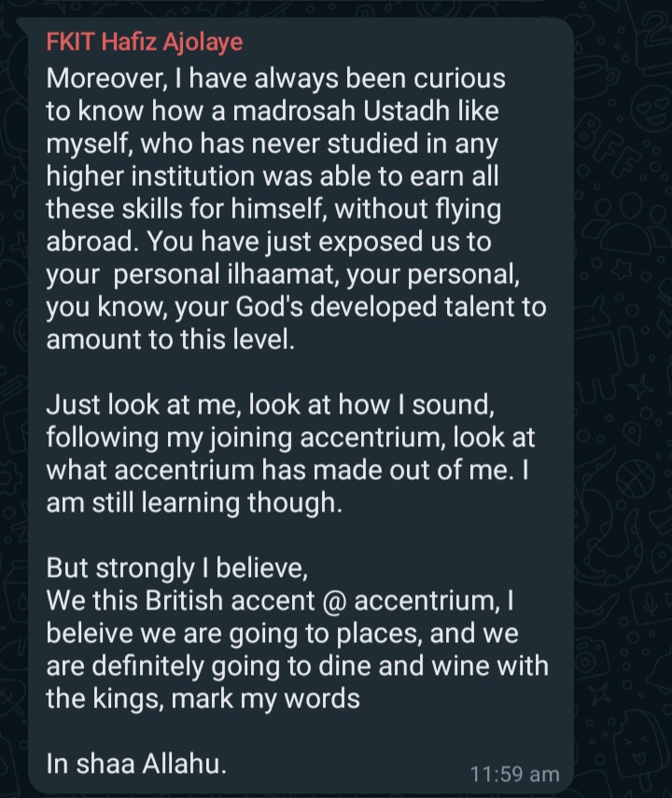This screenshot has height=798, width=672.
Task: Tap "you know, your God's developed talent to"
Action: [296, 307]
